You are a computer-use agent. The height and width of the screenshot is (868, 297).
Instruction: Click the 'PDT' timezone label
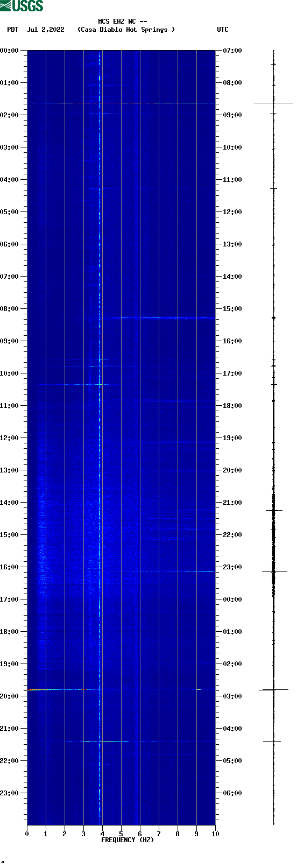[13, 30]
